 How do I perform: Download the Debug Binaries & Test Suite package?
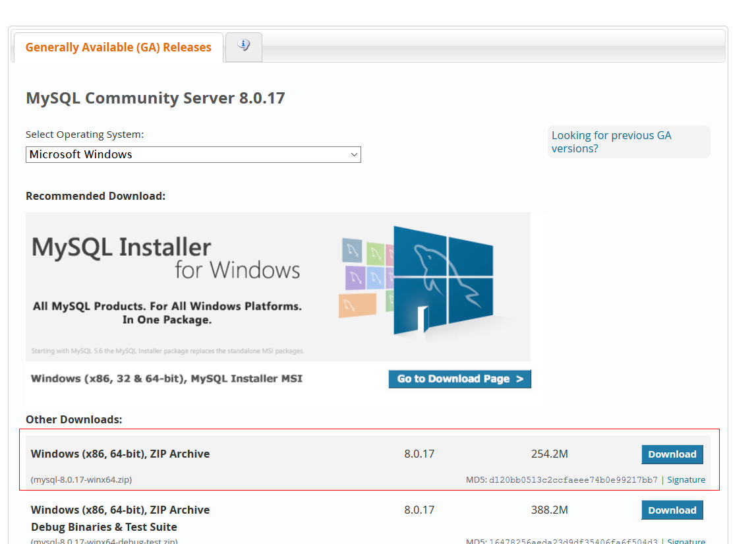(x=672, y=510)
